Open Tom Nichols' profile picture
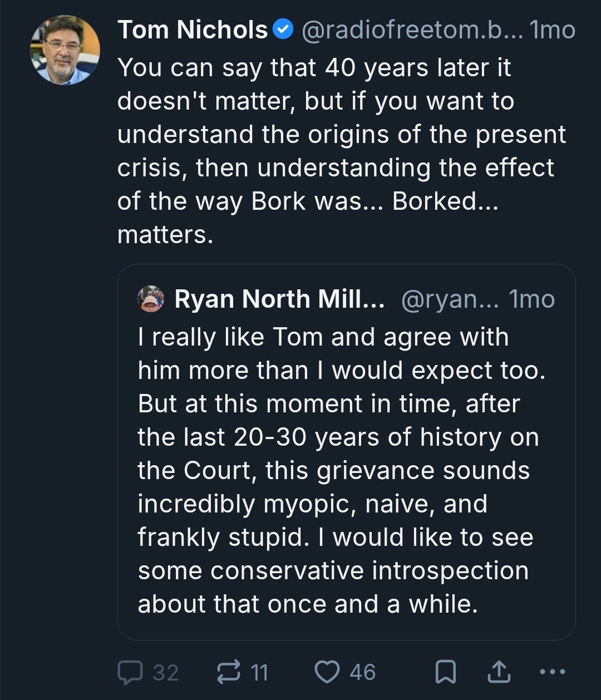 coord(65,50)
